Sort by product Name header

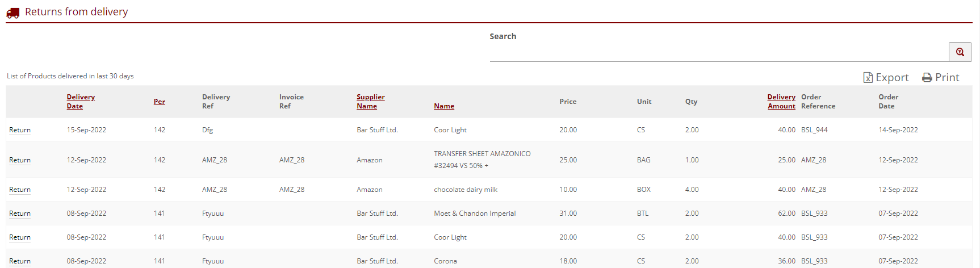[x=444, y=106]
